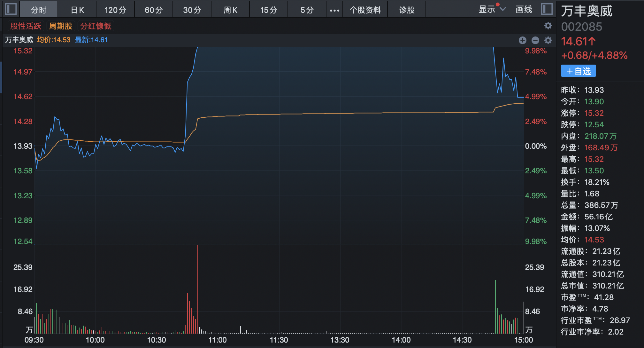Toggle the right info panel icon
Screen dimensions: 644x348
tap(547, 9)
